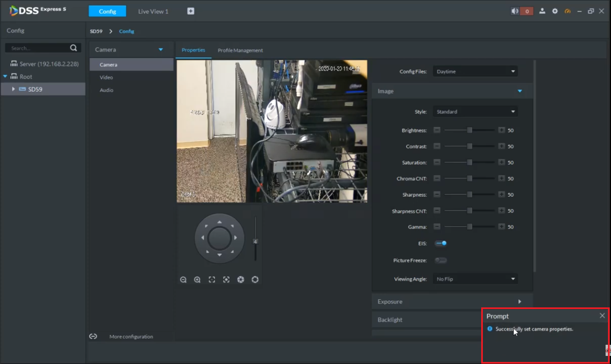Switch to the Profile Management tab
611x364 pixels.
[x=240, y=50]
